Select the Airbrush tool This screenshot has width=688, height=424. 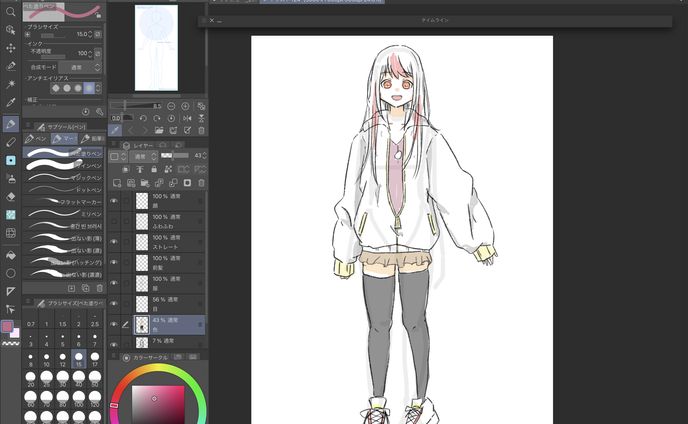coord(11,179)
